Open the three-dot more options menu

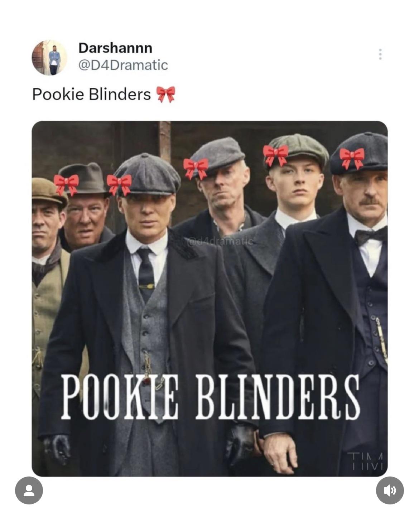tap(380, 54)
